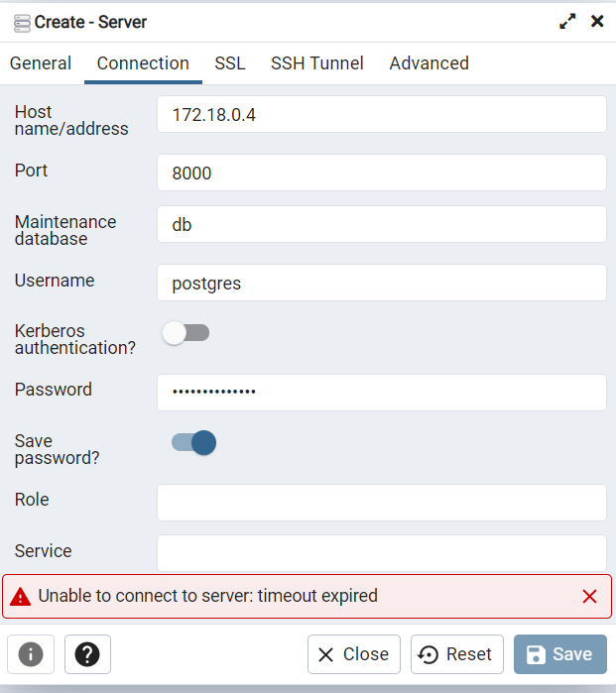
Task: Close dialog with the title bar X
Action: coord(597,22)
